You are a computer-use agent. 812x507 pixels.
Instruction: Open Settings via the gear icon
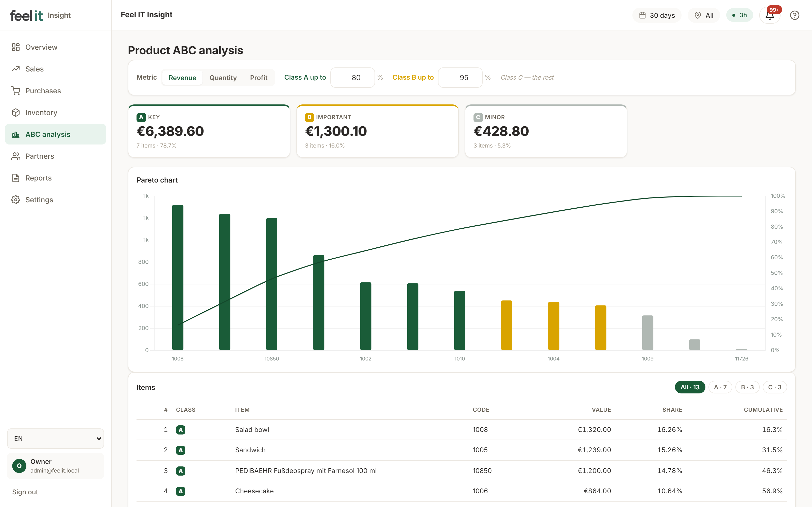[x=16, y=200]
